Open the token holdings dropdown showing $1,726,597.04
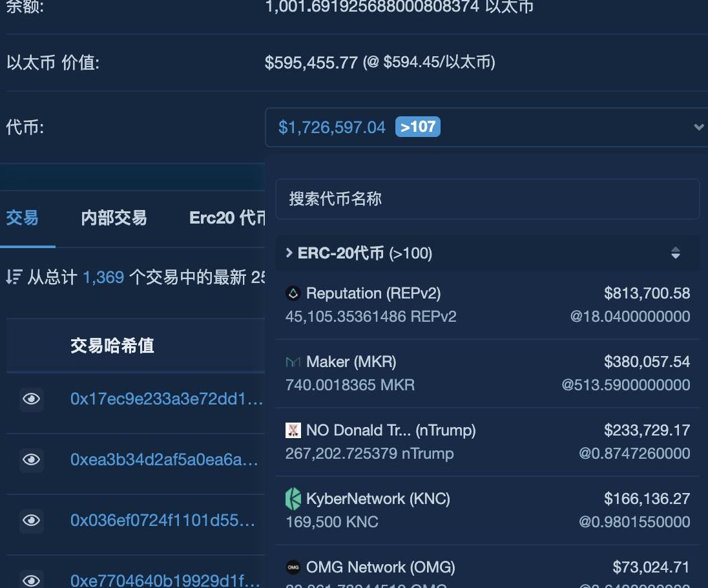Screen dimensions: 708x588 pyautogui.click(x=486, y=127)
